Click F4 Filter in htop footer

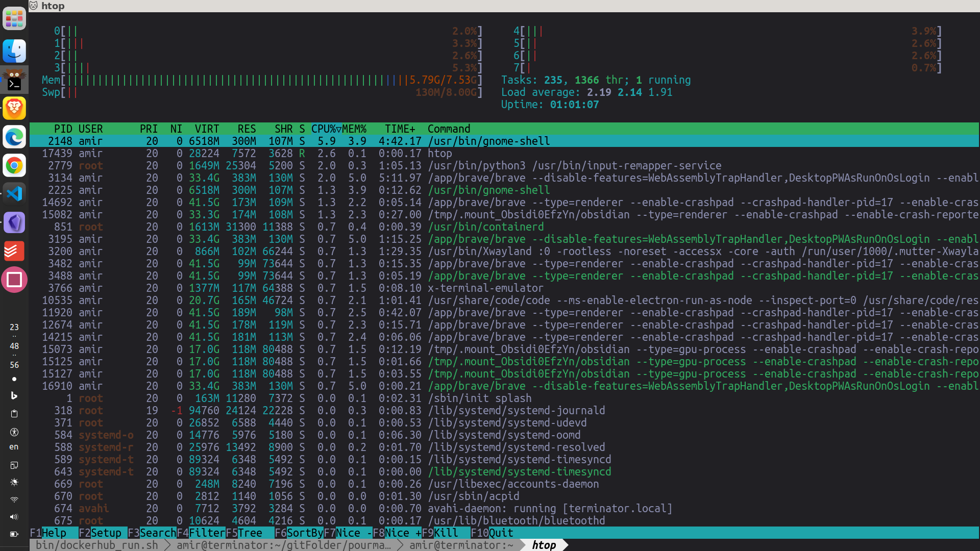coord(201,533)
